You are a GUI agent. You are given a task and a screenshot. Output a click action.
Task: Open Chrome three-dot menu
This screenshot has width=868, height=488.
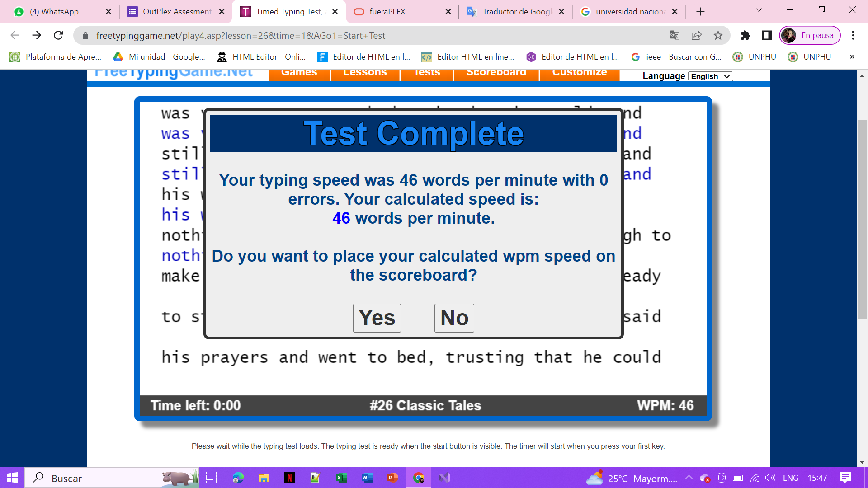click(853, 35)
